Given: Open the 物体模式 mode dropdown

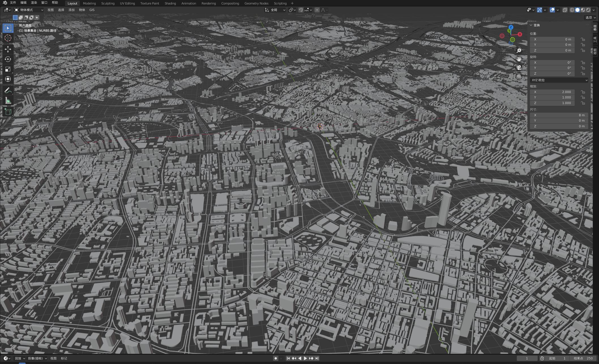Looking at the screenshot, I should pyautogui.click(x=29, y=10).
